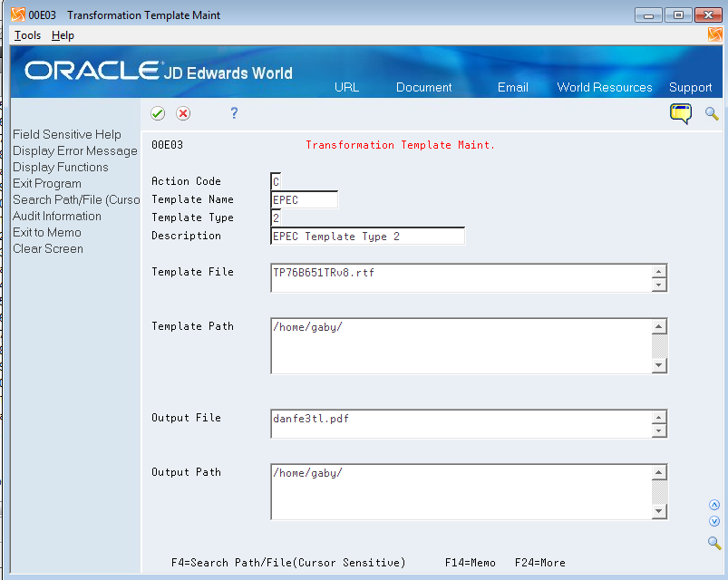Click the magnifier search icon in the toolbar

pyautogui.click(x=712, y=113)
